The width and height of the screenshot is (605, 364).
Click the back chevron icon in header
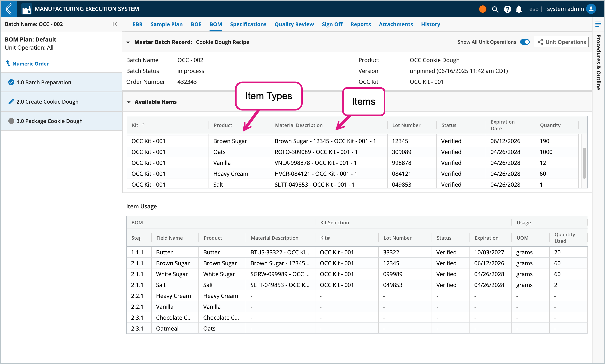click(x=9, y=9)
